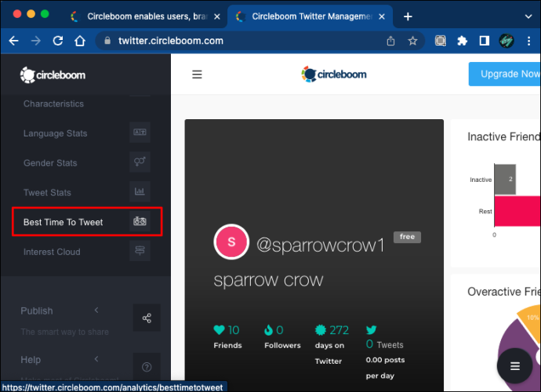Click the Upgrade Now button
This screenshot has height=392, width=541.
504,74
